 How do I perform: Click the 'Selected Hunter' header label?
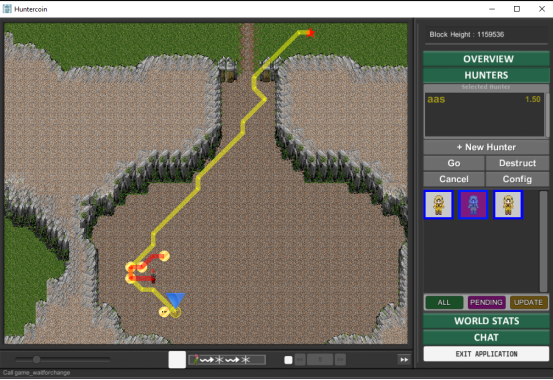coord(486,87)
